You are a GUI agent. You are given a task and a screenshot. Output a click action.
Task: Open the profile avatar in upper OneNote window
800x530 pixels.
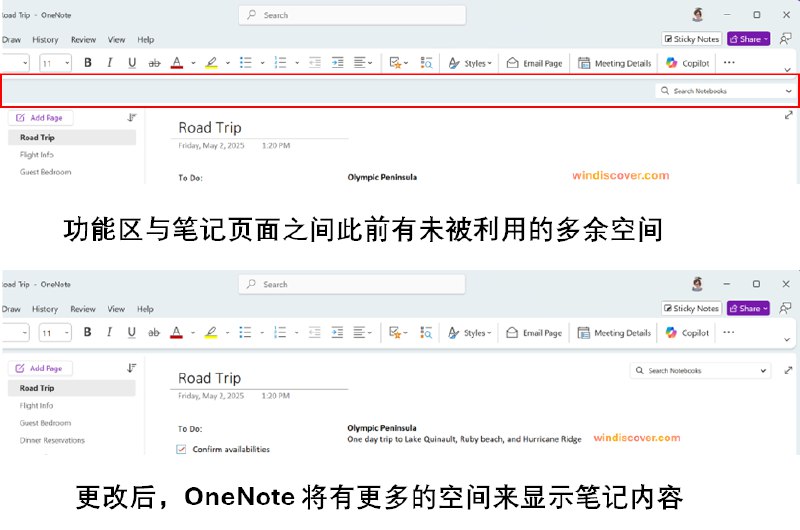click(698, 15)
